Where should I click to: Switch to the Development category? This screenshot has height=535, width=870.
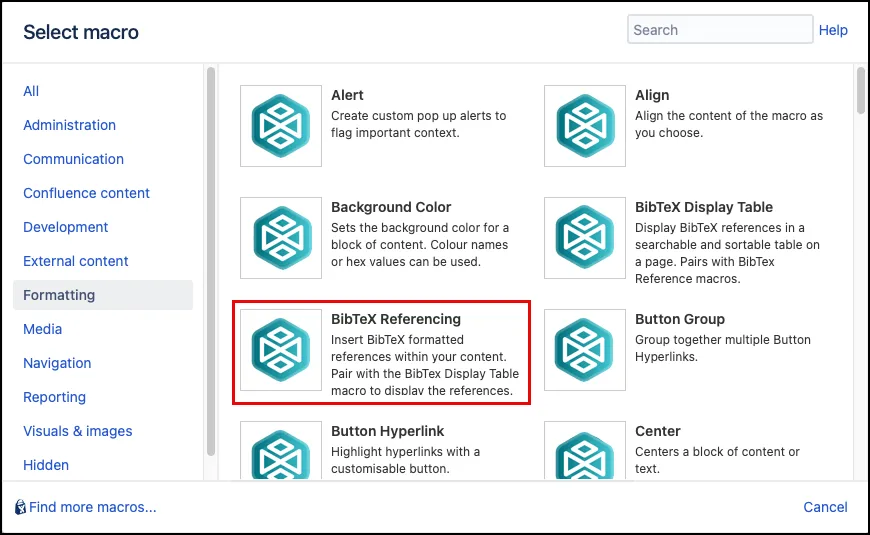(x=65, y=227)
